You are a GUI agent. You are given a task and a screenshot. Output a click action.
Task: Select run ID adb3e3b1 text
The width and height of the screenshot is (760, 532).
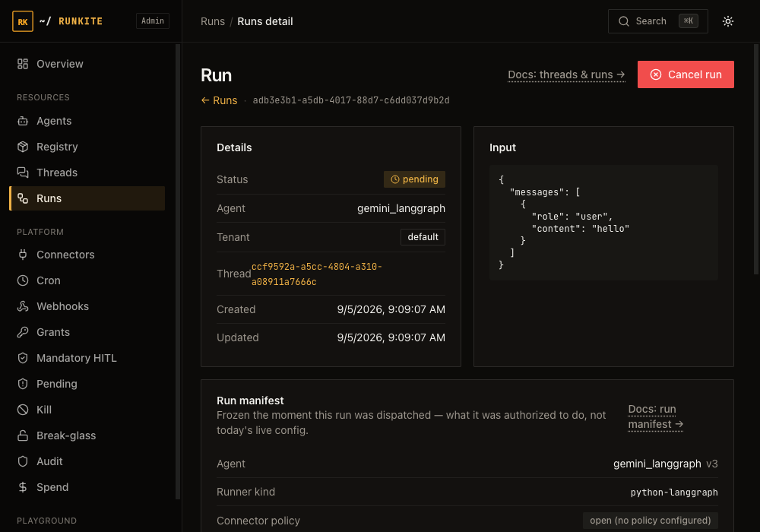point(351,100)
